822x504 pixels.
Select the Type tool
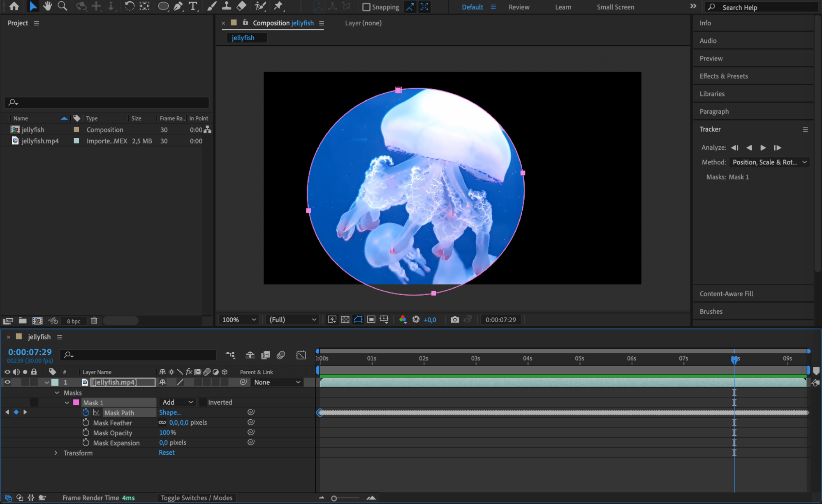click(x=193, y=6)
